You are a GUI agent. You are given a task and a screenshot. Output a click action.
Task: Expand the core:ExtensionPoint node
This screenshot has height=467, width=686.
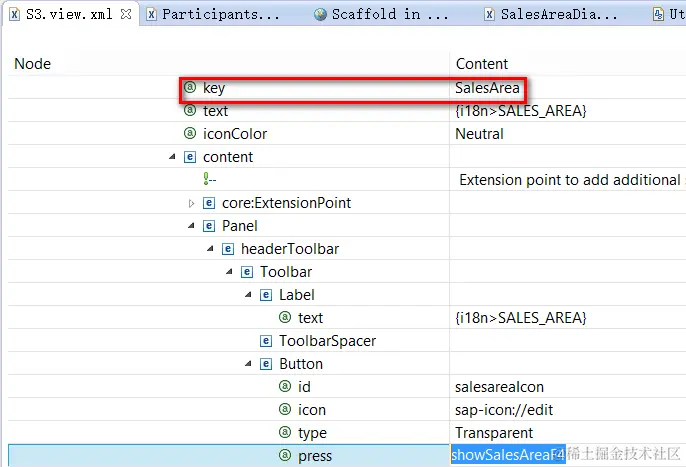(191, 203)
